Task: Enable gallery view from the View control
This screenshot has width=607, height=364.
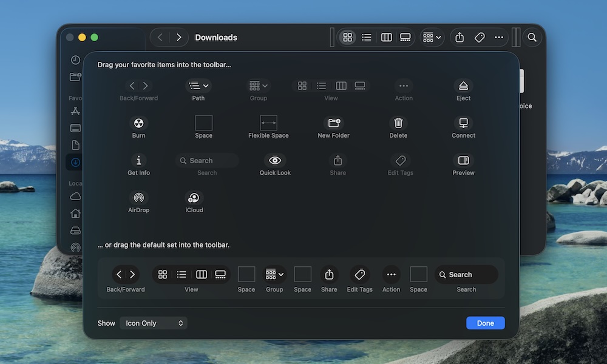Action: (x=405, y=37)
